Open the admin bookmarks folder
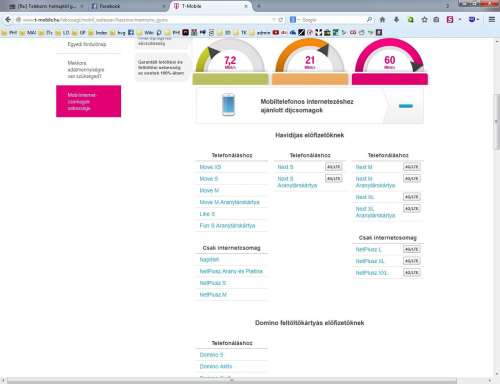Image resolution: width=500 pixels, height=384 pixels. pos(259,32)
